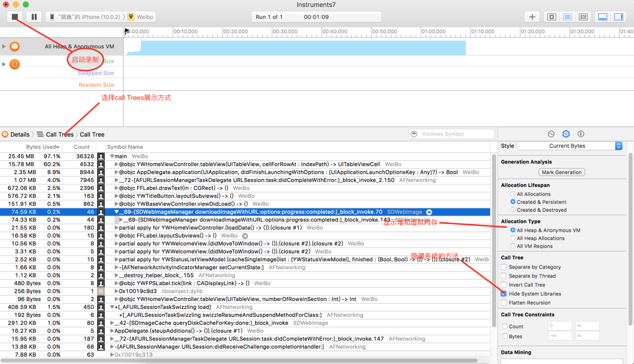Click the record/stop button in the toolbar

[15, 16]
